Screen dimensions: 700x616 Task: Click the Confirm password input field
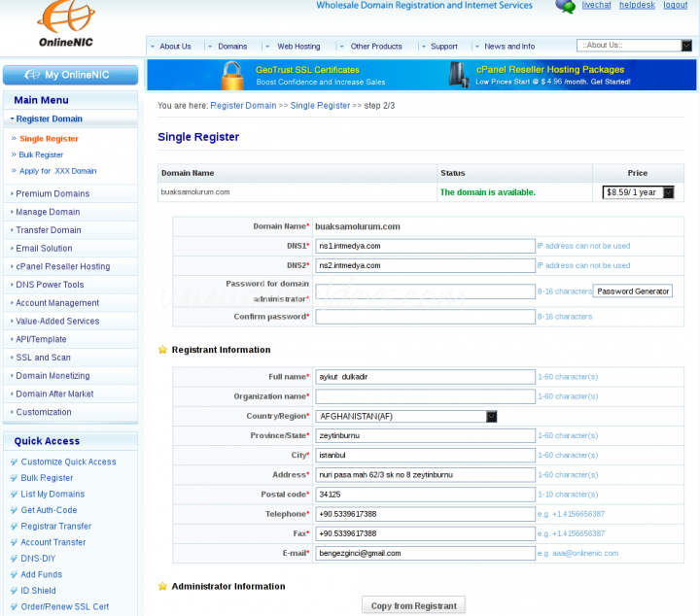425,317
